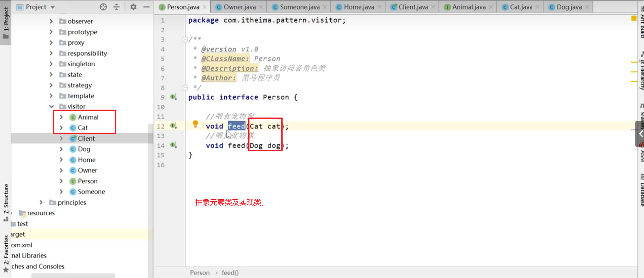Collapse the visitor package
The image size is (644, 278).
pos(51,106)
